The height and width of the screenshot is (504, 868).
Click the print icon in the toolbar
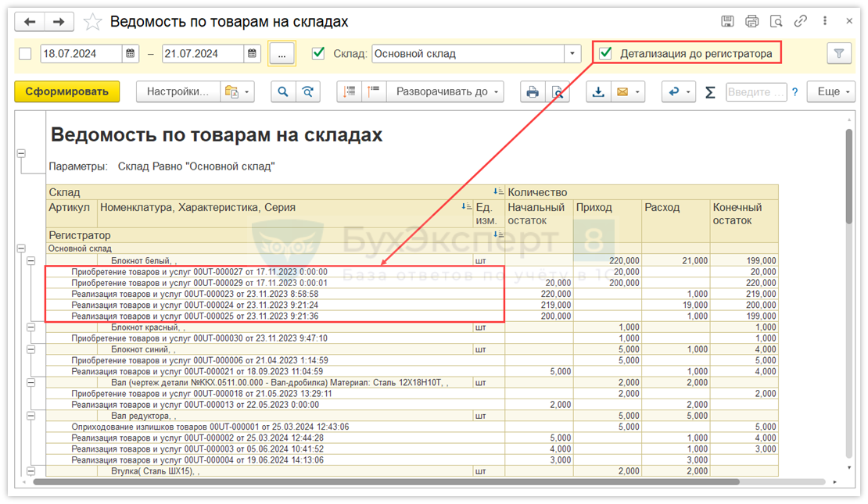533,92
